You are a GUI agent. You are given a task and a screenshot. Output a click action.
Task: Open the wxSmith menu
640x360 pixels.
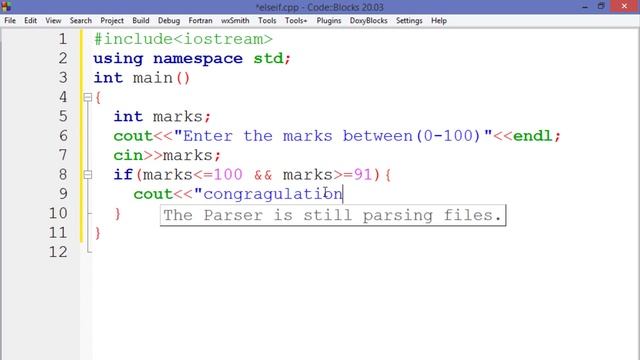[x=235, y=20]
